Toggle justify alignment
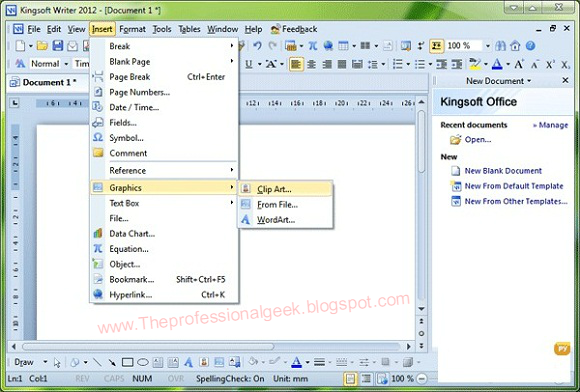 point(342,64)
